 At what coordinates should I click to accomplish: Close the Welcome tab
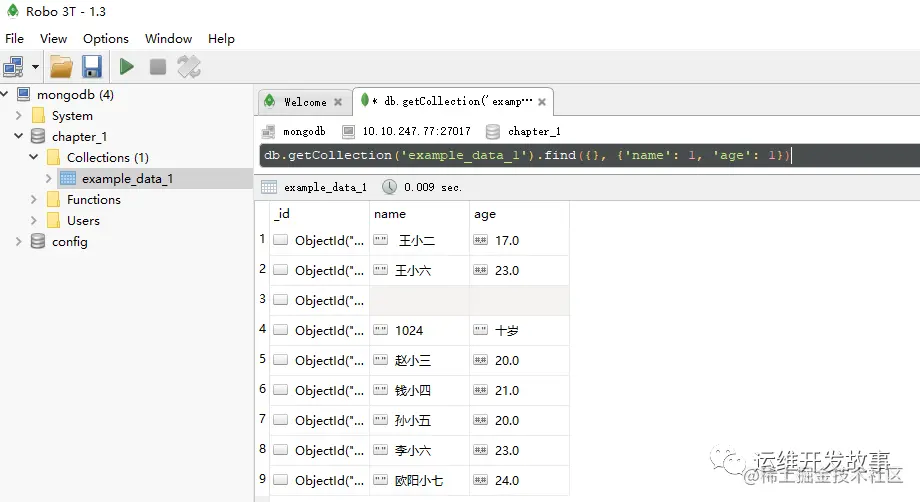tap(338, 102)
